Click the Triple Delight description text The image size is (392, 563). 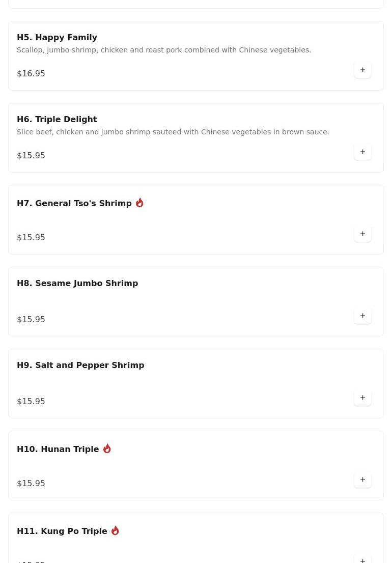point(173,132)
